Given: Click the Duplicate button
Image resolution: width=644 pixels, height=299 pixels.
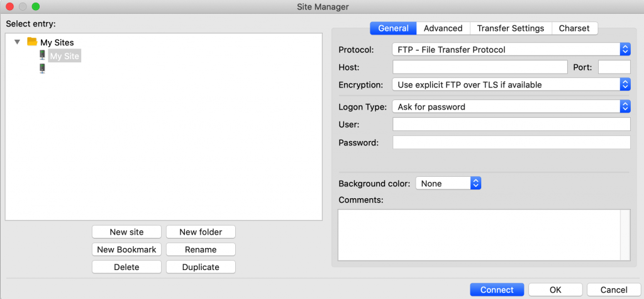Looking at the screenshot, I should 201,267.
